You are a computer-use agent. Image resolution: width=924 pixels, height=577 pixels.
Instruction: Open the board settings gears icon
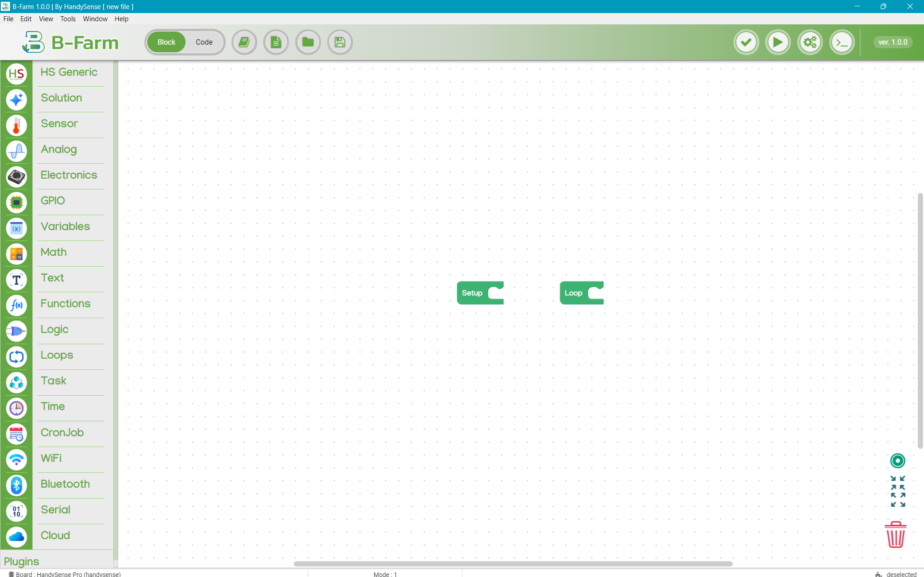pos(810,42)
